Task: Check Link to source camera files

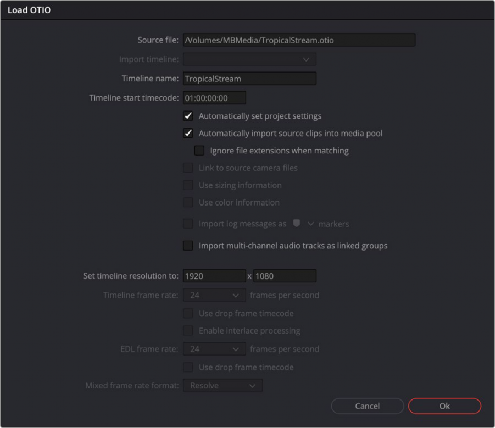Action: (188, 168)
